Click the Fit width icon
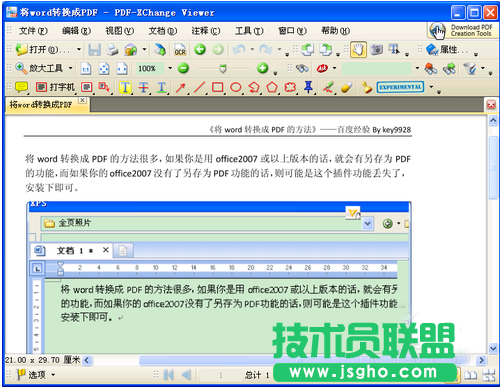Screen dimensions: 500x388 122,69
